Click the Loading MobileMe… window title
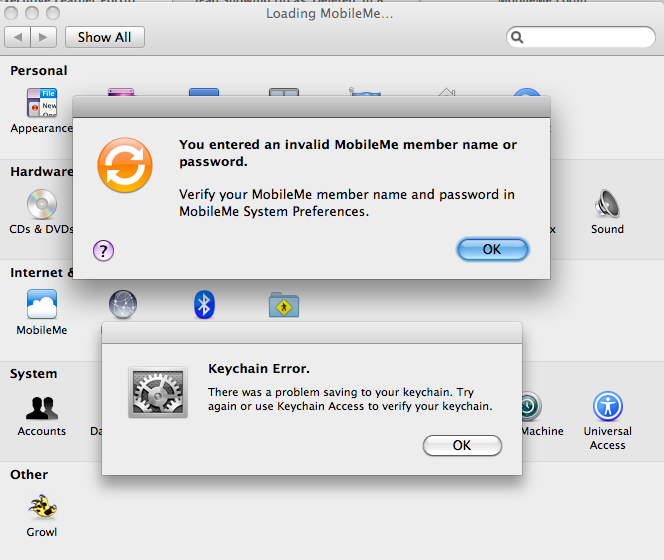 [329, 14]
